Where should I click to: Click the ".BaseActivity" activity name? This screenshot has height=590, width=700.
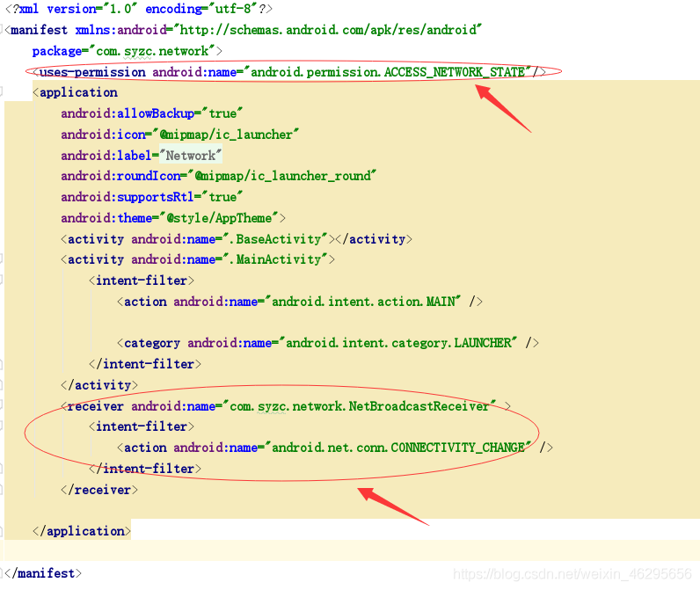click(274, 239)
